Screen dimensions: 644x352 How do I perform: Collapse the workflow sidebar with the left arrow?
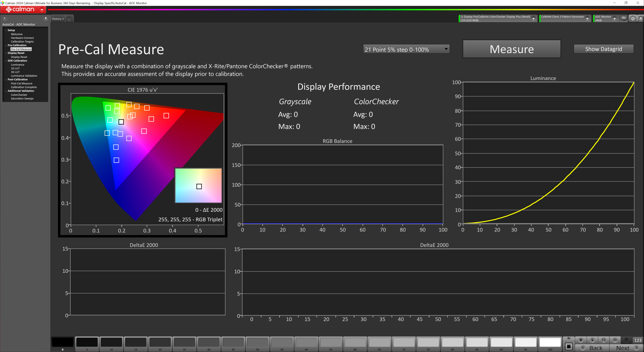coord(45,18)
